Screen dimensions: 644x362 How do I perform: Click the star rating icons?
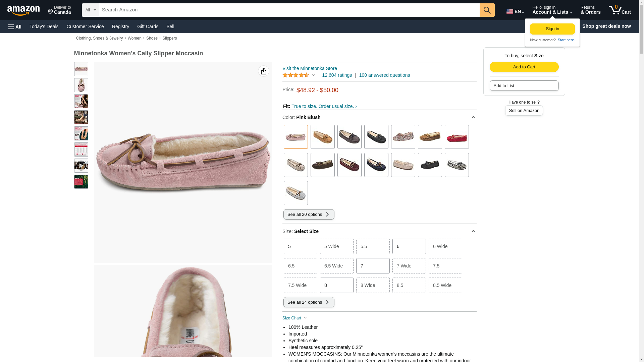click(296, 75)
